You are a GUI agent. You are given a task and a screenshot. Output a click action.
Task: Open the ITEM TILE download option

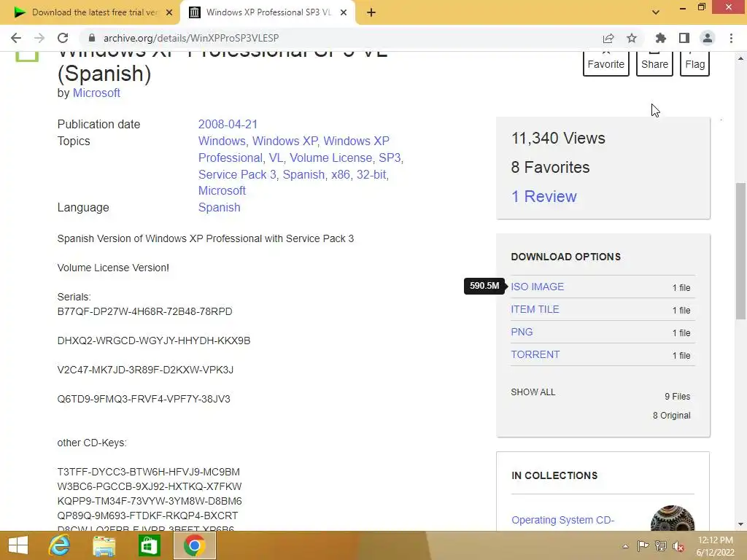535,309
